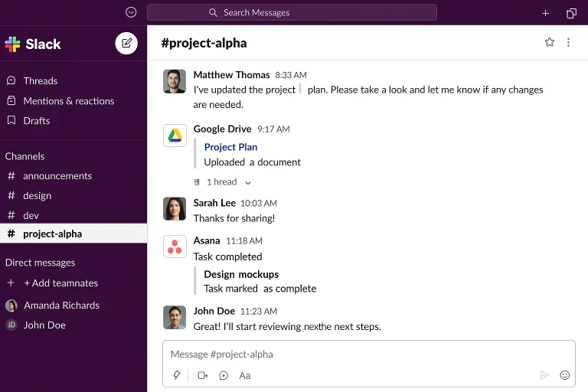The image size is (588, 392).
Task: Send the message with arrow icon
Action: coord(544,374)
